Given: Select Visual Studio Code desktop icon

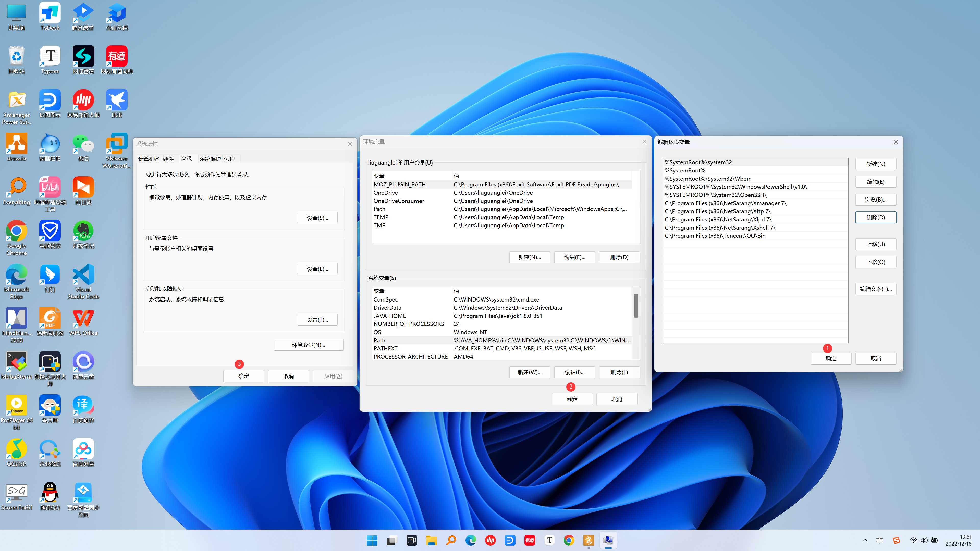Looking at the screenshot, I should [83, 282].
